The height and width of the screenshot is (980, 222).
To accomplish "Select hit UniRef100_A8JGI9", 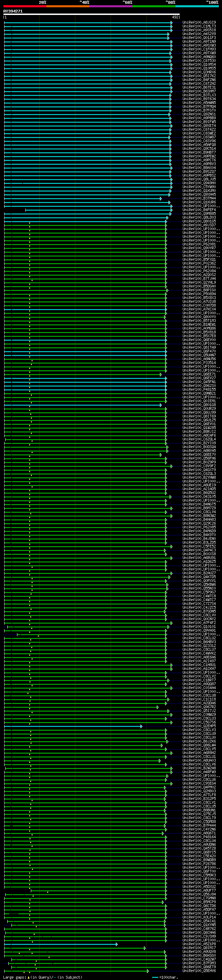I will tap(199, 23).
